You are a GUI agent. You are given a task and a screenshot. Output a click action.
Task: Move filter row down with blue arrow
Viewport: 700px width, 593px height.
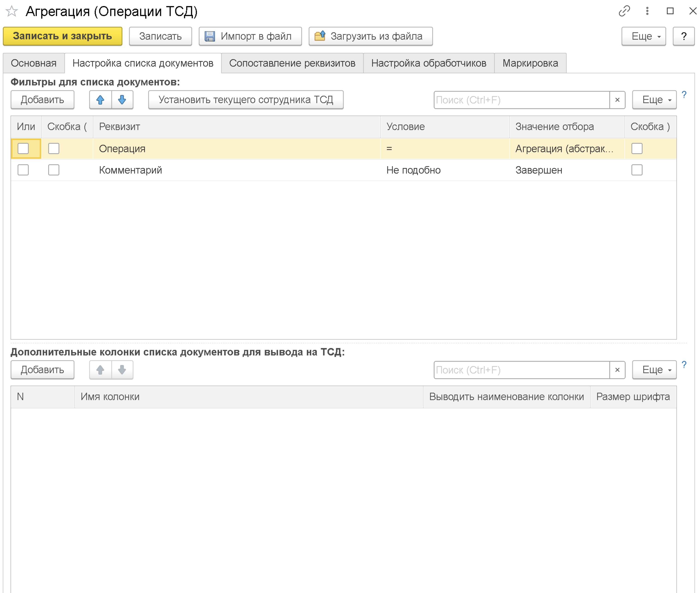pos(122,100)
